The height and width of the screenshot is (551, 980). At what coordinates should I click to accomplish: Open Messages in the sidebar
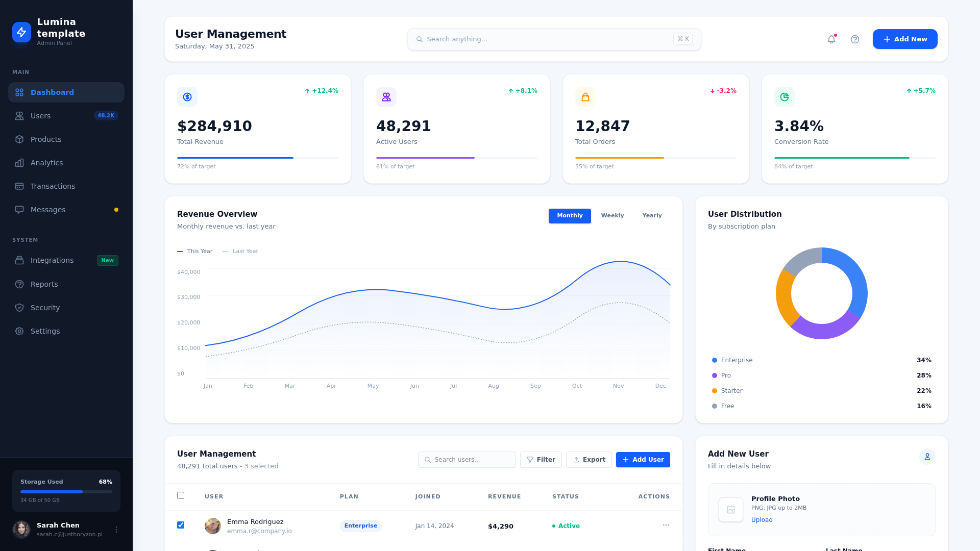tap(66, 210)
